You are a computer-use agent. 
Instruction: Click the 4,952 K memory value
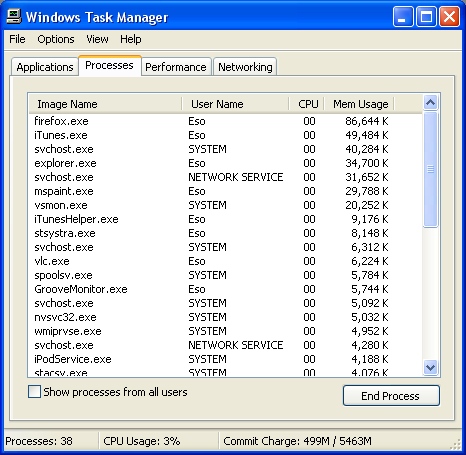(x=370, y=331)
